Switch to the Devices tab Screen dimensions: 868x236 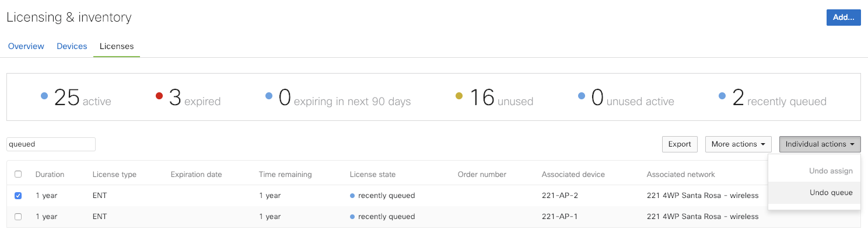(x=72, y=46)
